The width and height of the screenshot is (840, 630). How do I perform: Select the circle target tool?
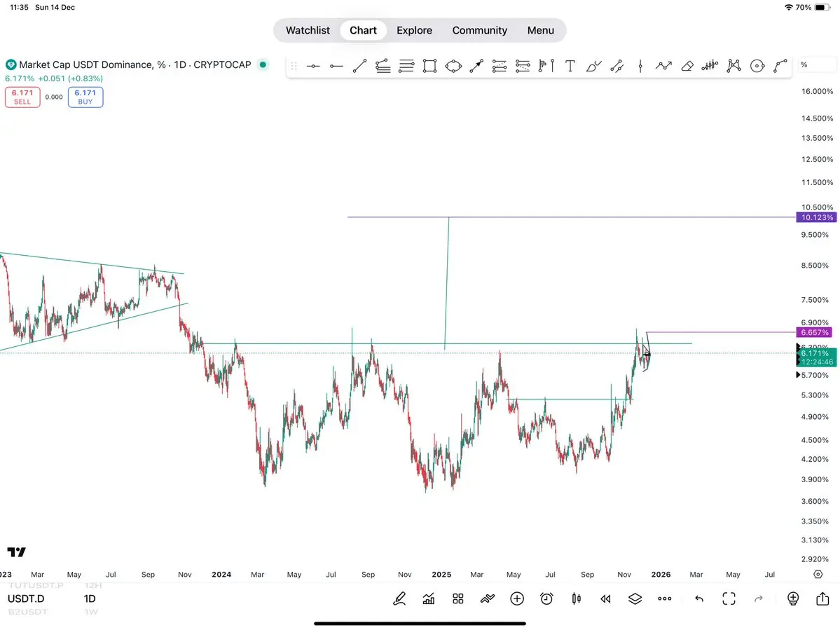pos(757,66)
